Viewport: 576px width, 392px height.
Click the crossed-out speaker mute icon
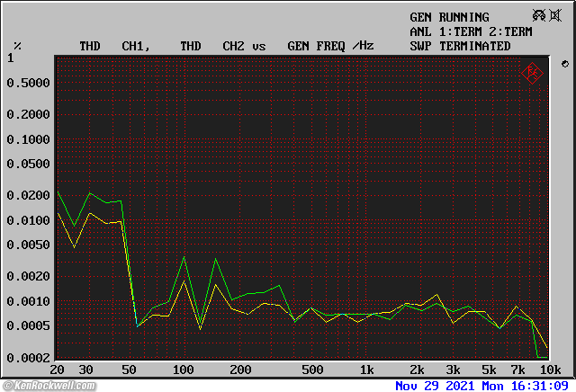click(555, 15)
